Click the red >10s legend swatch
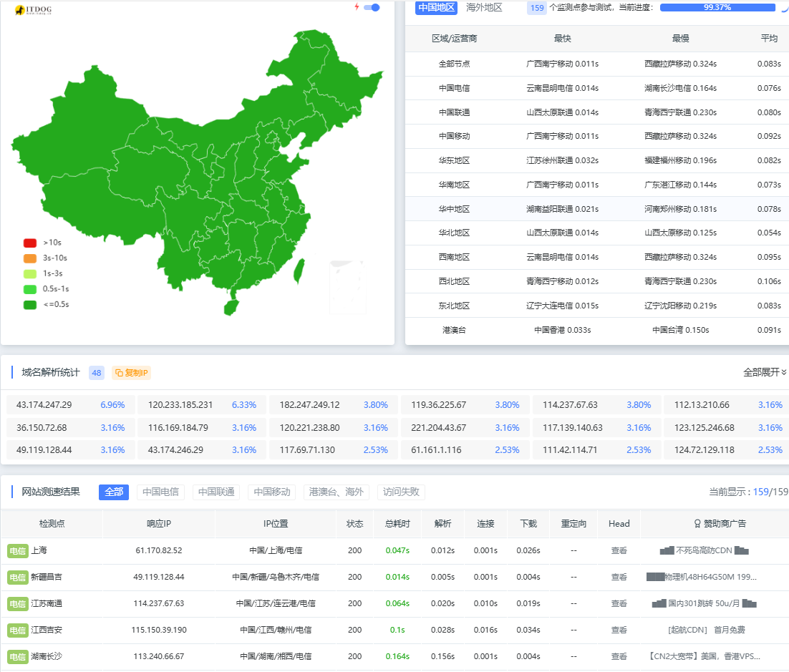The width and height of the screenshot is (789, 672). 29,243
